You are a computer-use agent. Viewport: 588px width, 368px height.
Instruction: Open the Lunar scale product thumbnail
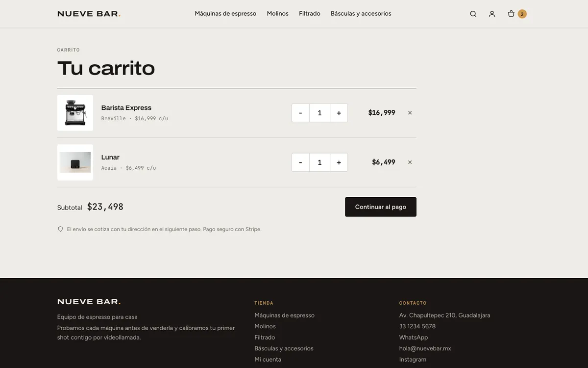click(75, 162)
